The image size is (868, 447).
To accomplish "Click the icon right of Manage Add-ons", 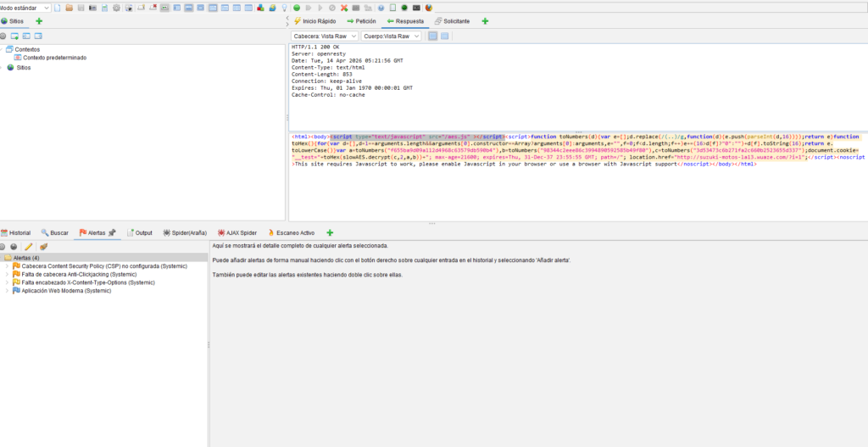I will pyautogui.click(x=272, y=8).
